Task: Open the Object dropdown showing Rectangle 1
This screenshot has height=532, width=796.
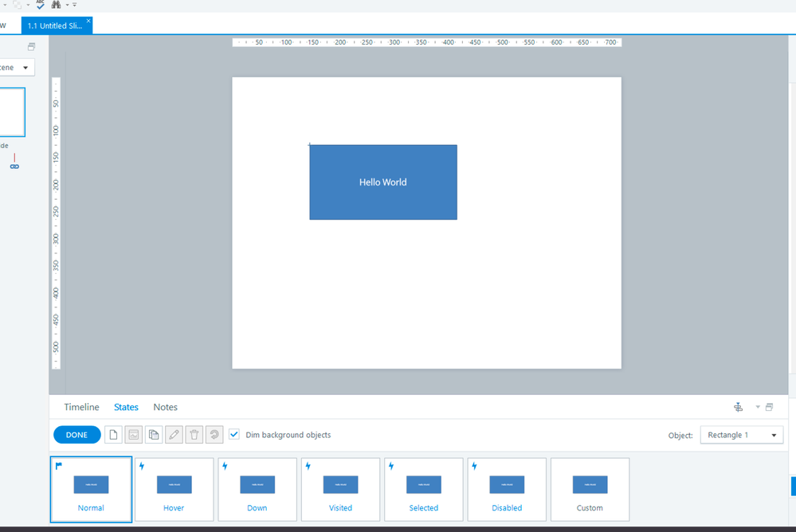Action: pyautogui.click(x=742, y=435)
